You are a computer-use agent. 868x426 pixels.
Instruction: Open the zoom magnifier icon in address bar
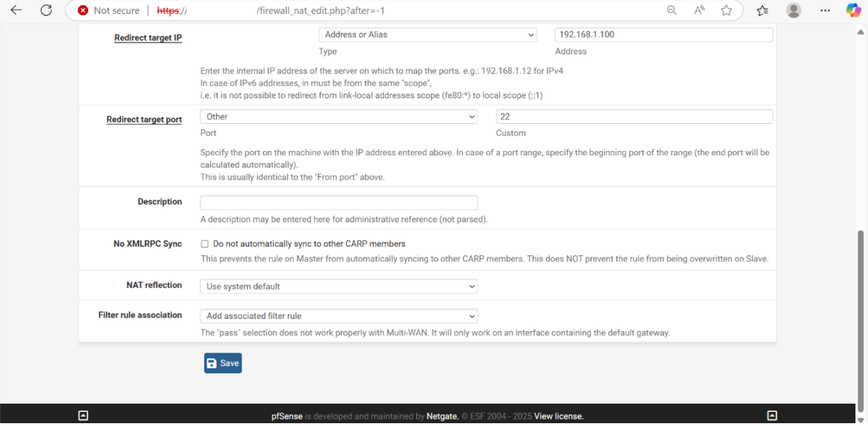[671, 10]
